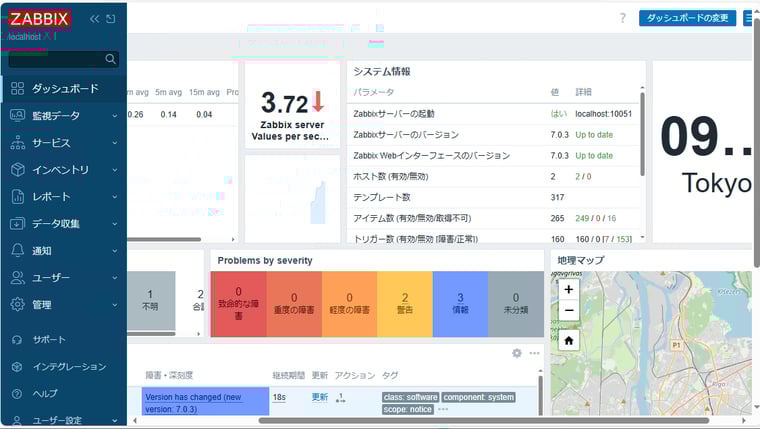This screenshot has height=429, width=760.
Task: Click the localhost:10051 detail text
Action: 603,114
